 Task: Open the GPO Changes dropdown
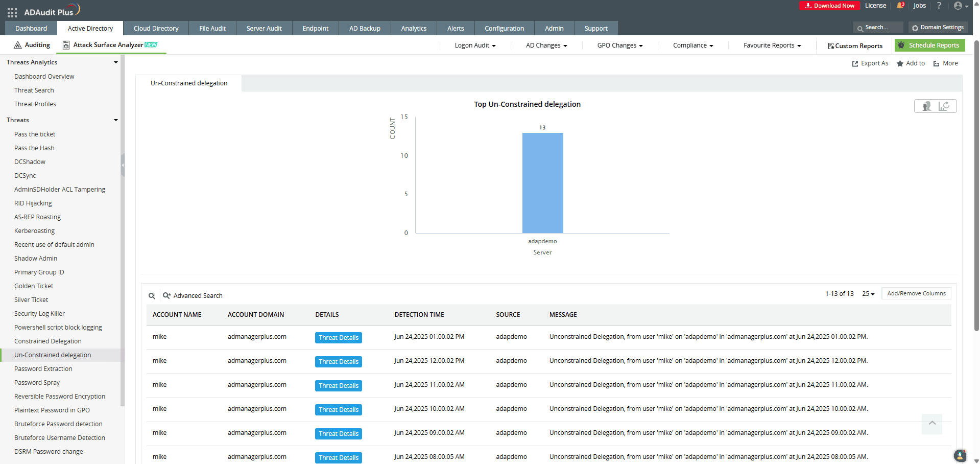[x=620, y=45]
